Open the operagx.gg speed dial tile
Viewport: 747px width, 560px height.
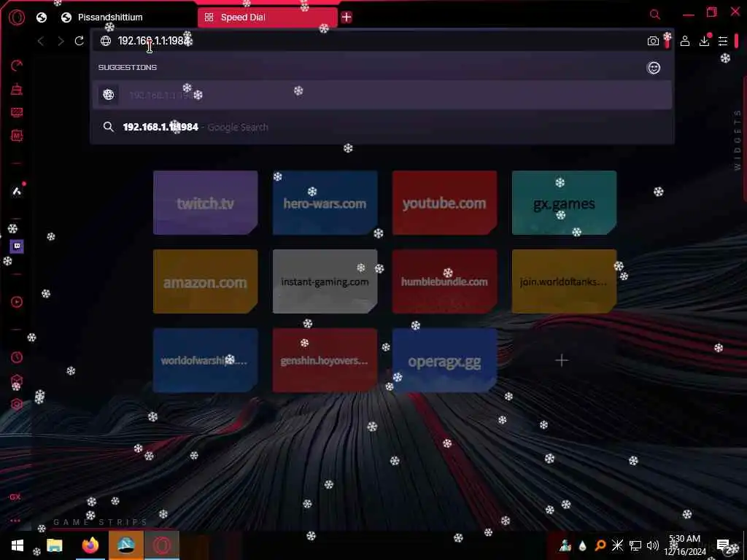click(444, 360)
